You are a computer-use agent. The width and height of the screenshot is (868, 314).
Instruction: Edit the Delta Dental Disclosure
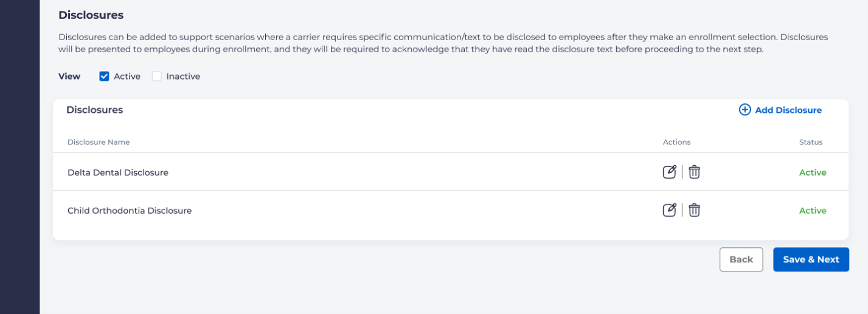point(669,172)
